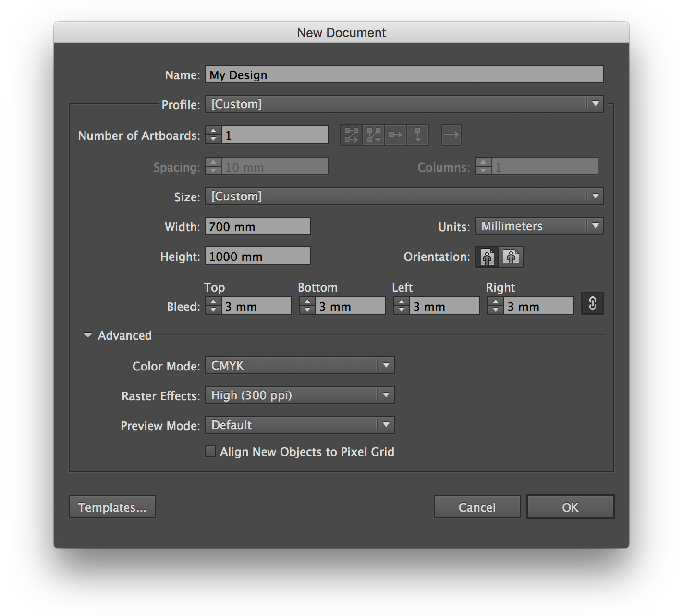Choose the Arrange by Column layout icon
The image size is (683, 616).
point(417,135)
